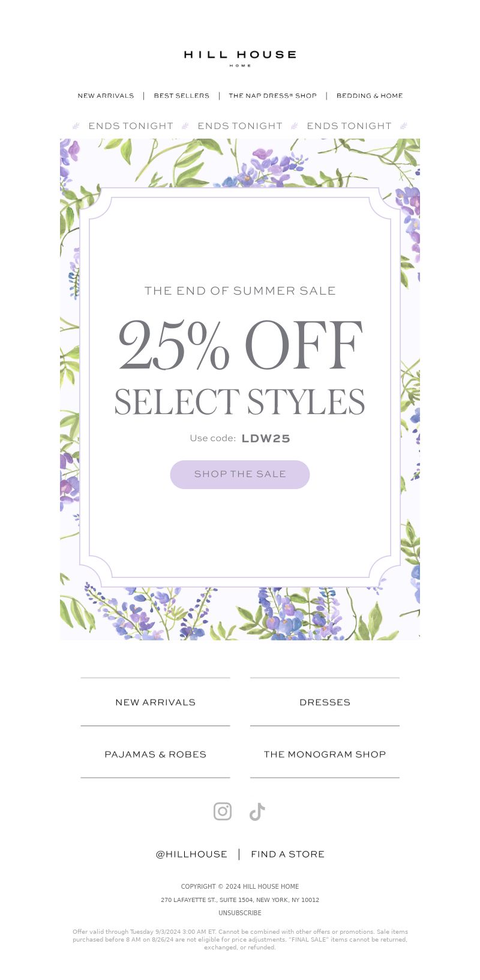
Task: Open the Pajamas & Robes category tile
Action: click(x=155, y=754)
